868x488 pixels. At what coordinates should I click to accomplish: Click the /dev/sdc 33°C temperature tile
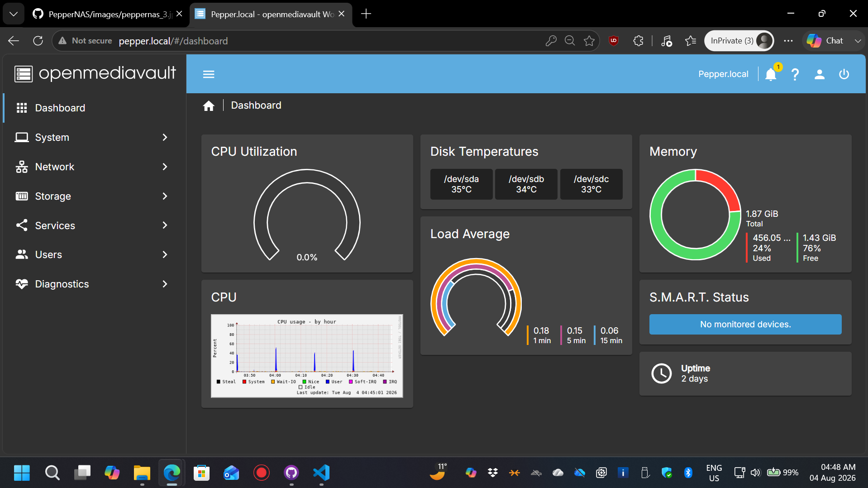click(x=591, y=184)
